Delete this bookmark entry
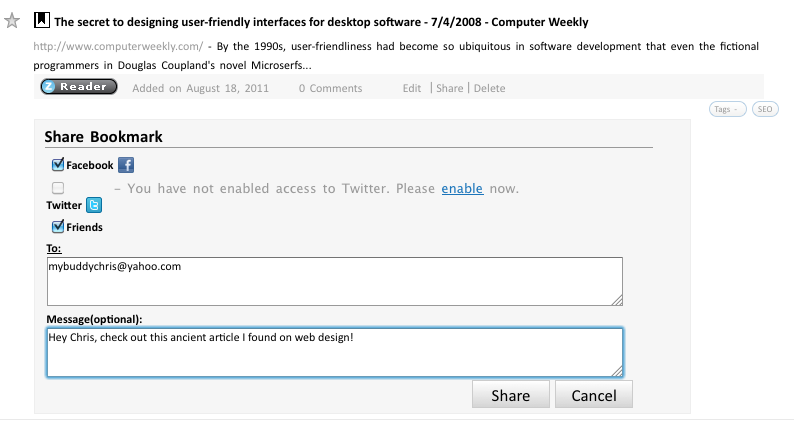 489,88
